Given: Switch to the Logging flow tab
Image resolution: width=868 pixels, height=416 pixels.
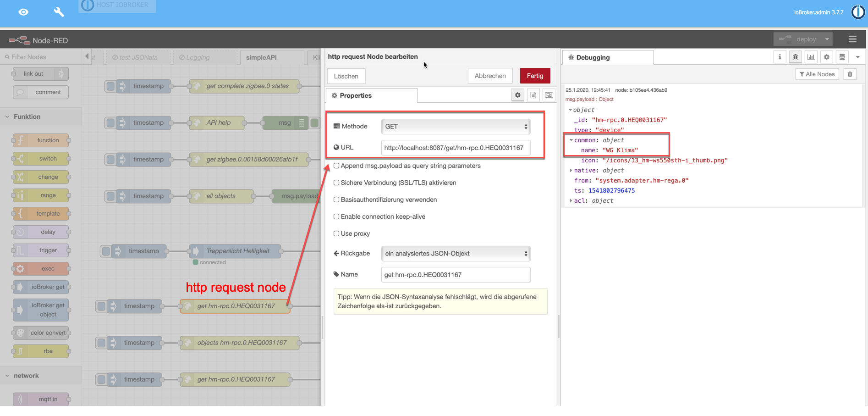Looking at the screenshot, I should [205, 57].
